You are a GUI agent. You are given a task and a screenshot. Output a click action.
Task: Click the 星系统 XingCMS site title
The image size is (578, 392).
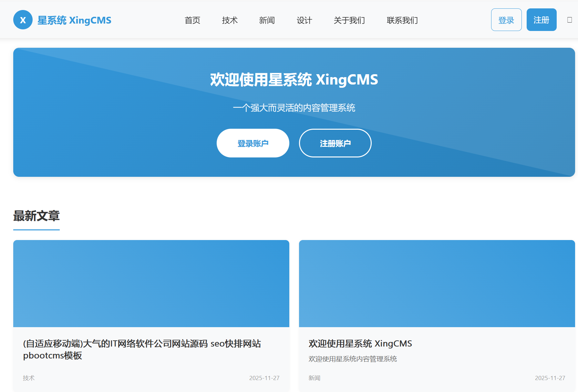[74, 20]
